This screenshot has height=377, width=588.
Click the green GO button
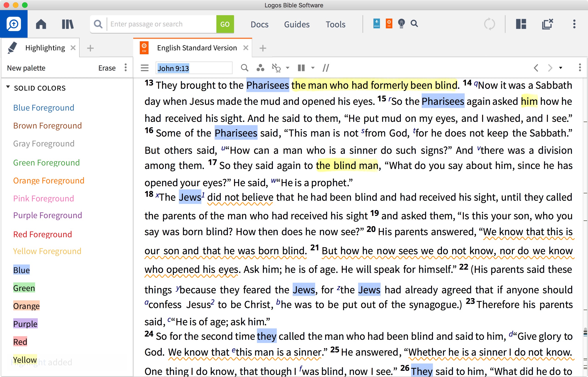(225, 24)
